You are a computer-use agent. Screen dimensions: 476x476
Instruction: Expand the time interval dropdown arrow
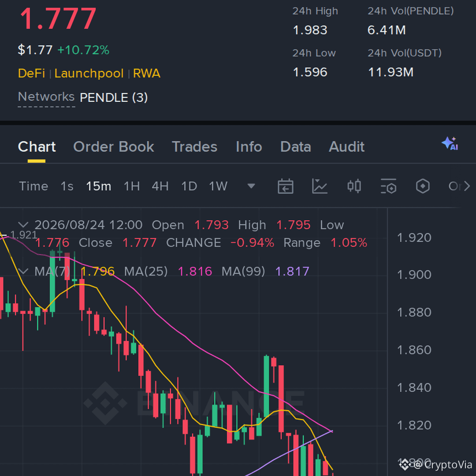[x=251, y=186]
